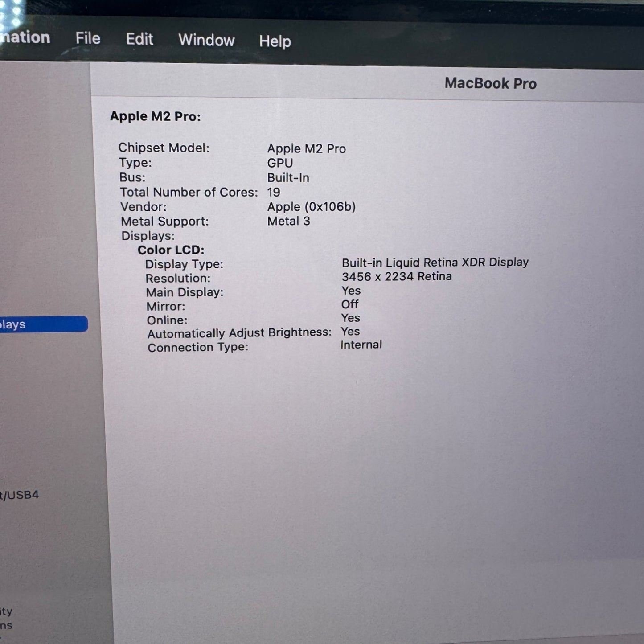This screenshot has height=644, width=644.
Task: Click the Color LCD display heading
Action: [171, 250]
